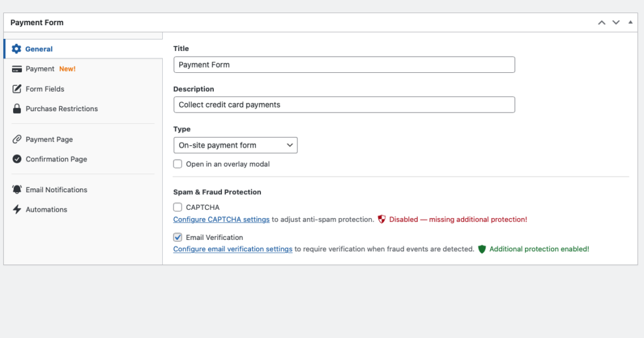The height and width of the screenshot is (338, 644).
Task: Collapse the Payment Form panel triangle
Action: tap(631, 23)
